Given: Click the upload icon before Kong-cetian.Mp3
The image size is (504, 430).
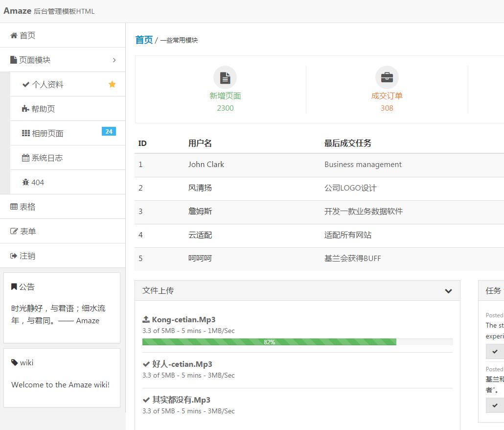Looking at the screenshot, I should [x=145, y=319].
